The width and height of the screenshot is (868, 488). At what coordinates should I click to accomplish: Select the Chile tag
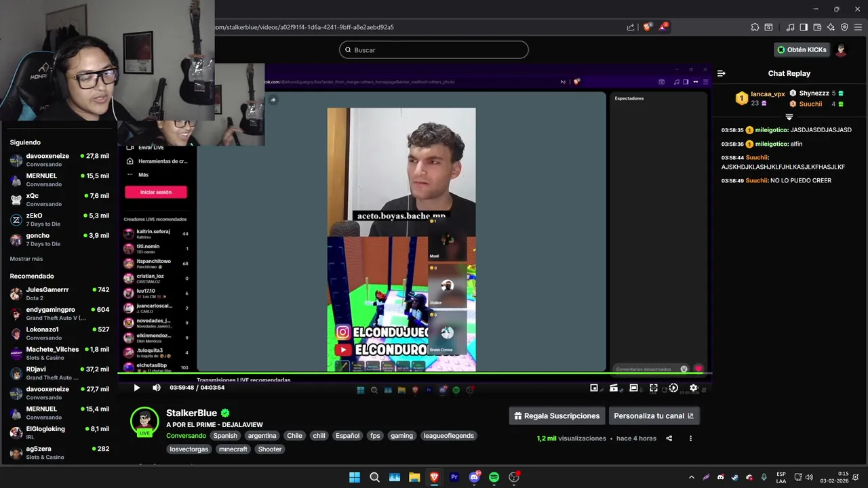294,436
